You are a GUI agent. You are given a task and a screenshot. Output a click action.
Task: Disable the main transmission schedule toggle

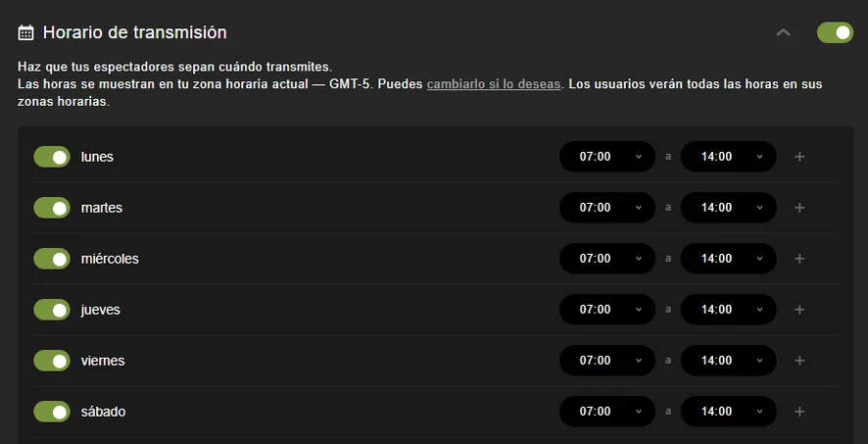click(835, 33)
